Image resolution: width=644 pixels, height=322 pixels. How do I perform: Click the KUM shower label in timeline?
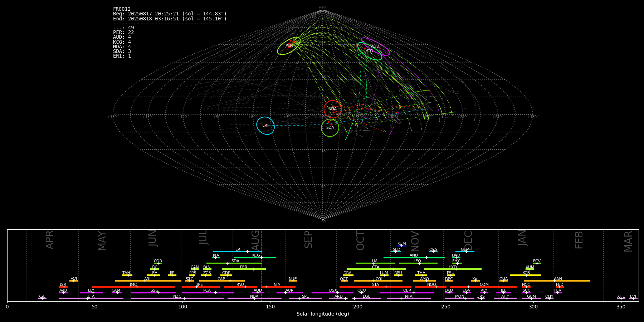[402, 244]
